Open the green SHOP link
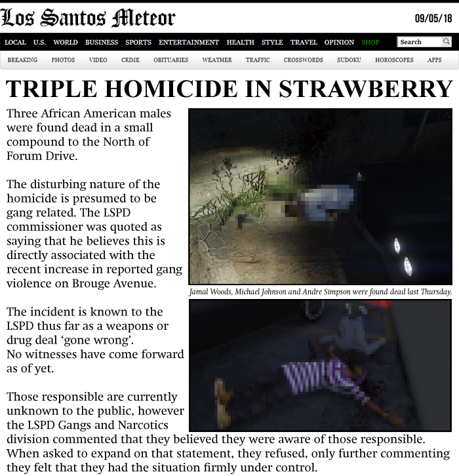The height and width of the screenshot is (476, 459). (x=370, y=42)
